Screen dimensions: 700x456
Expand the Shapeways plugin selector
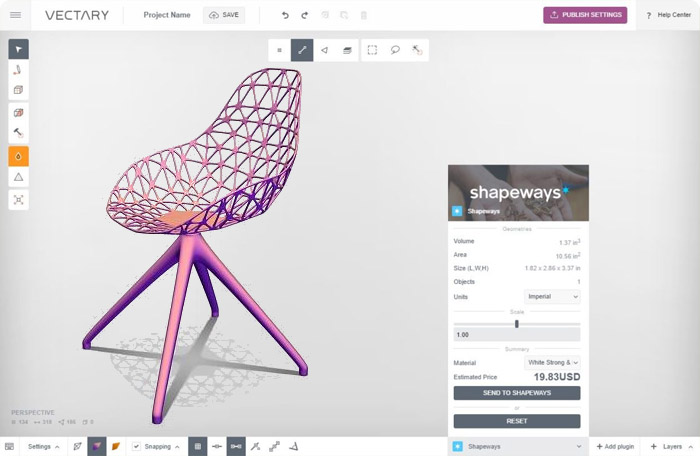(518, 446)
